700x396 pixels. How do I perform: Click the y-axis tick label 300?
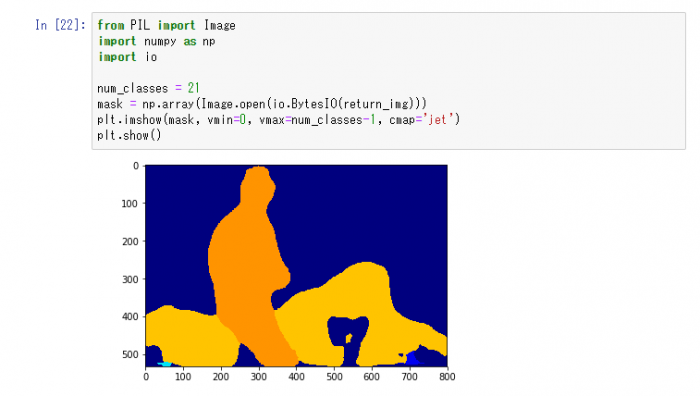click(130, 279)
